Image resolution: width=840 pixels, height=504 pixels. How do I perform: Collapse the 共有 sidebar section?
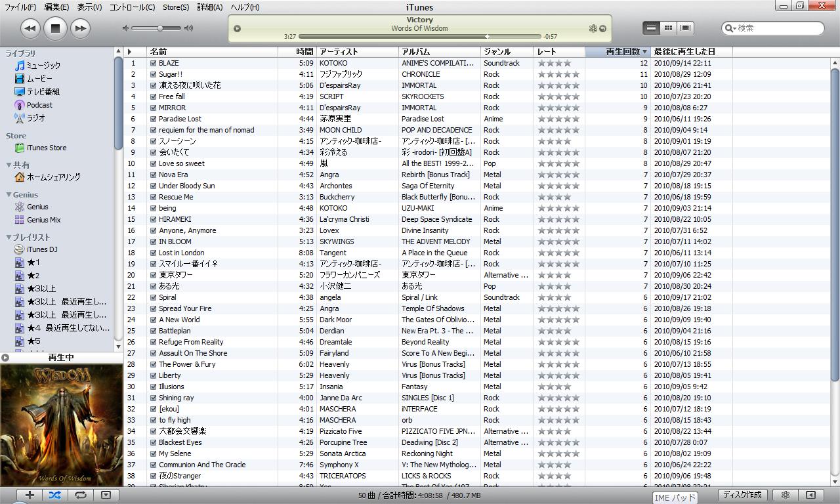tap(9, 165)
